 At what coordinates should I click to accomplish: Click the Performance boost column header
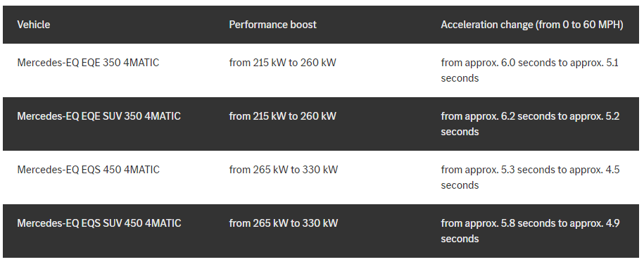pyautogui.click(x=272, y=25)
